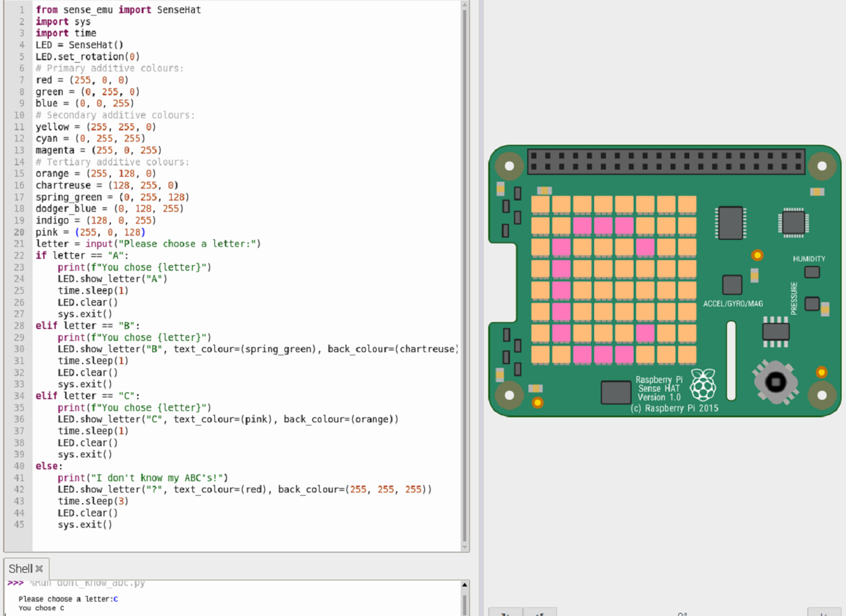Click the ACCEL/GYRO/MAG sensor chip
The height and width of the screenshot is (616, 846).
(732, 285)
